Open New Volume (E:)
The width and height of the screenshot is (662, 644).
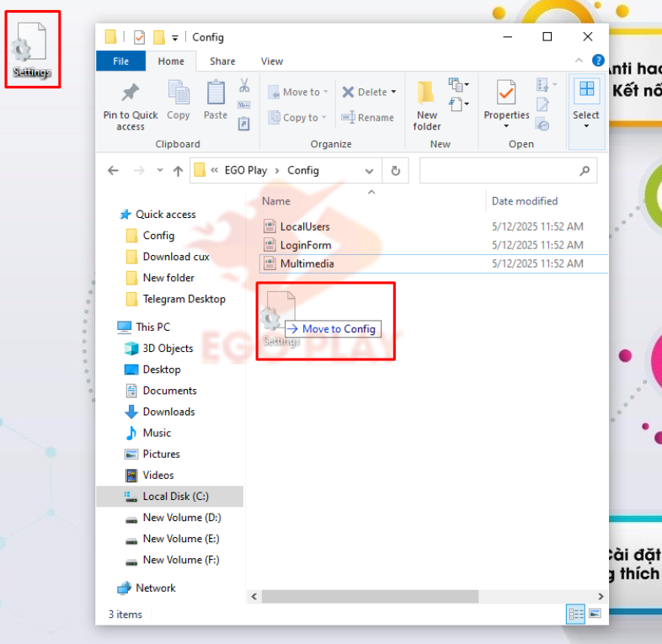pyautogui.click(x=181, y=539)
